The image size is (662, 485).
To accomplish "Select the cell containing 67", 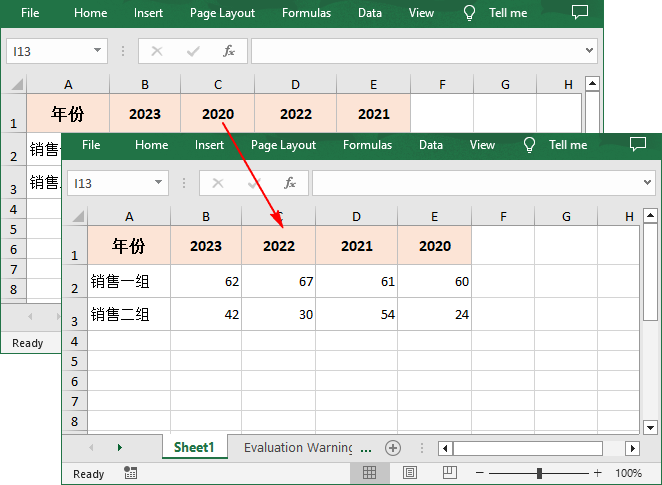I will click(x=279, y=282).
